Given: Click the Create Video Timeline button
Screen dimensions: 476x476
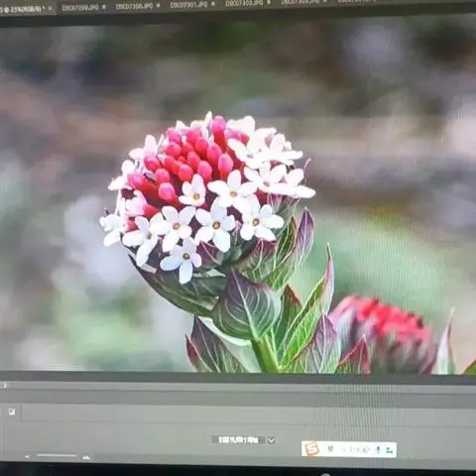Looking at the screenshot, I should pos(238,440).
